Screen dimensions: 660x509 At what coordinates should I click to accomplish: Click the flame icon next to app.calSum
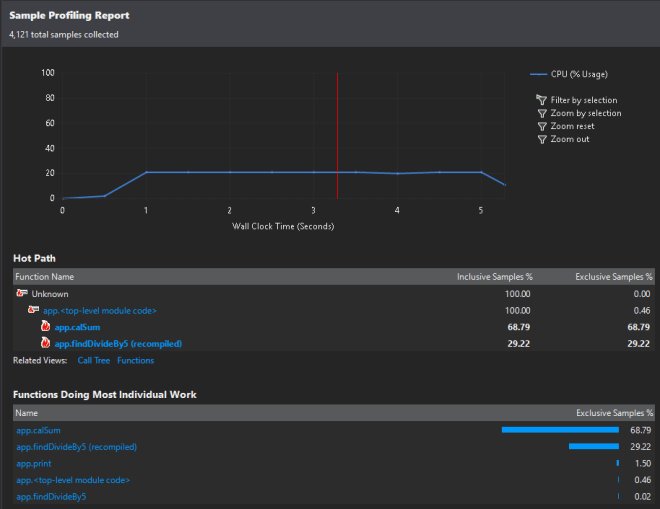coord(45,326)
